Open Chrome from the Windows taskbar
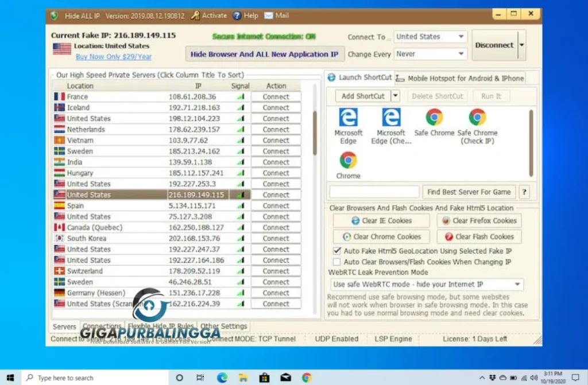This screenshot has width=588, height=385. click(x=307, y=378)
